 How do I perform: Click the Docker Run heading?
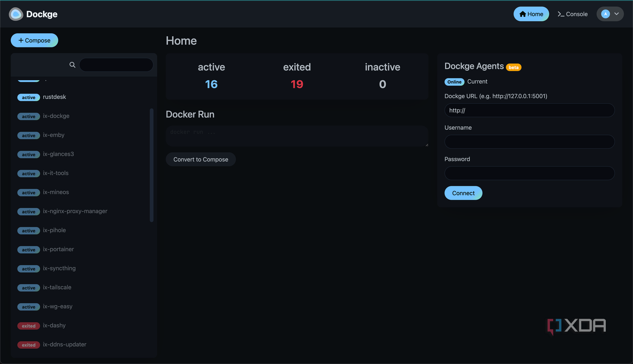[x=190, y=114]
